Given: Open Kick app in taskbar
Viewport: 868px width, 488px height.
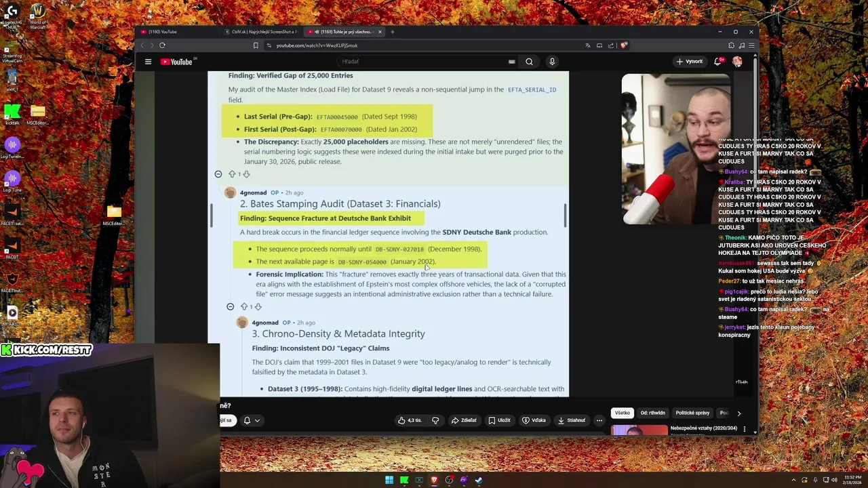Looking at the screenshot, I should (x=404, y=481).
